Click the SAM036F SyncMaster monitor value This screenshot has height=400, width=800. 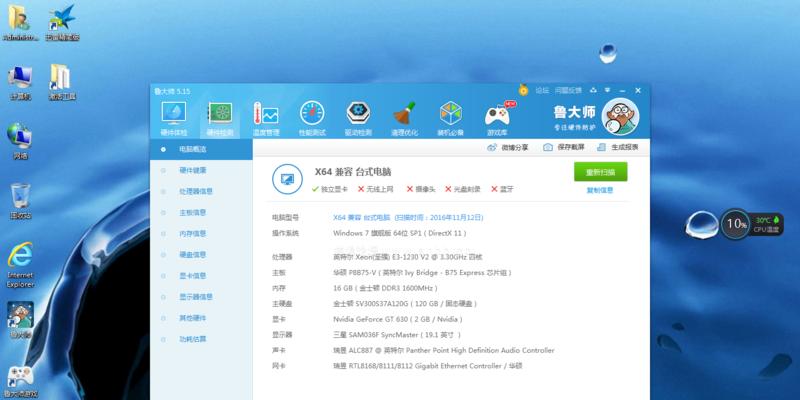click(x=397, y=335)
